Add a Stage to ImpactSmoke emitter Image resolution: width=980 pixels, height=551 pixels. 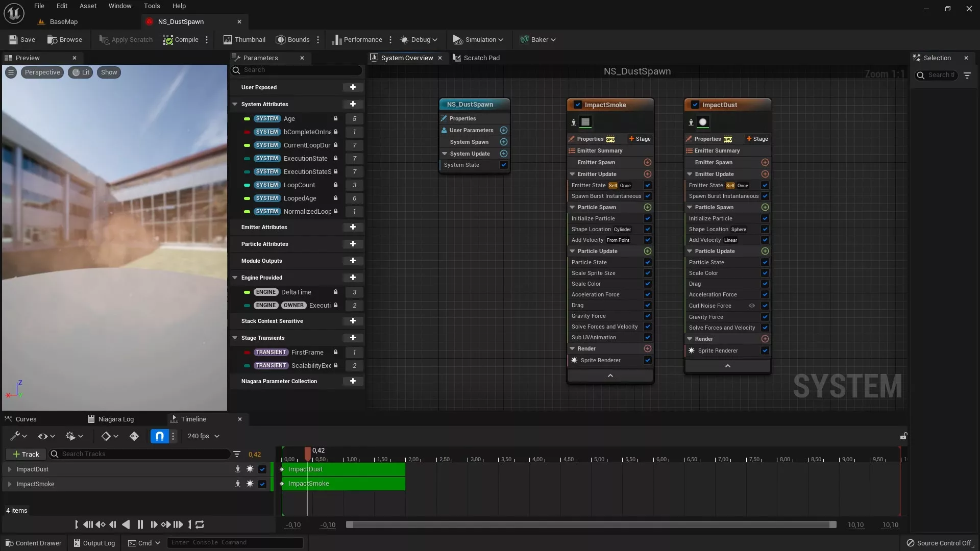(x=640, y=139)
